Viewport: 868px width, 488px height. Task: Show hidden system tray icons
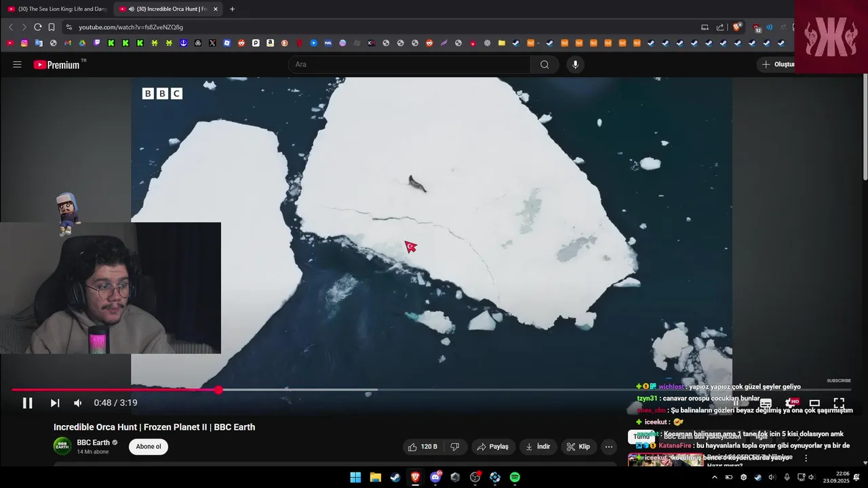click(714, 477)
